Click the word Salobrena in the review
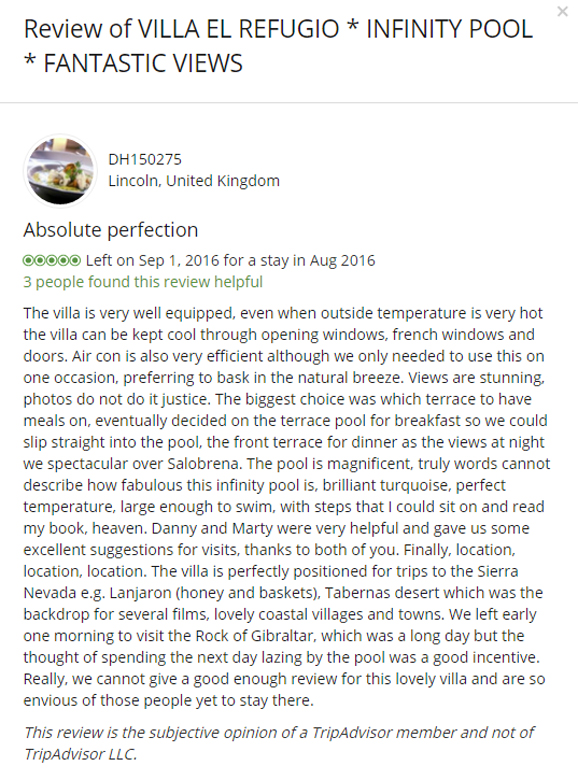The width and height of the screenshot is (578, 780). (204, 464)
